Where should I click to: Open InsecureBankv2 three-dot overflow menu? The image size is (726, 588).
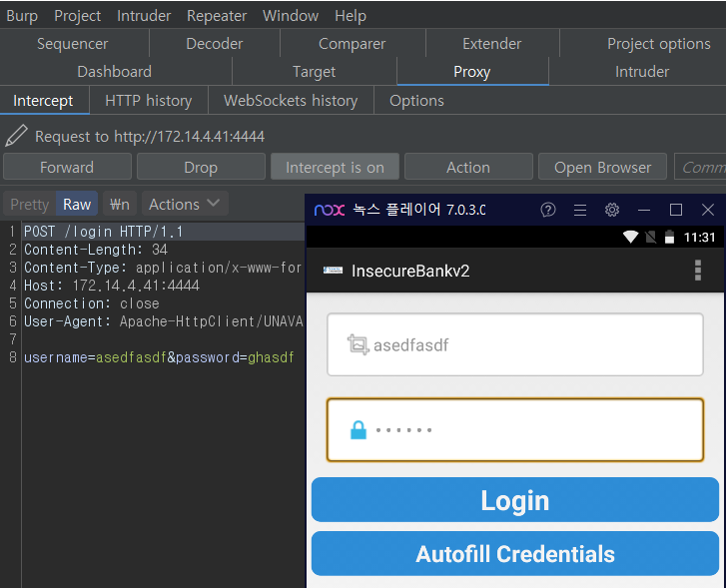coord(697,271)
